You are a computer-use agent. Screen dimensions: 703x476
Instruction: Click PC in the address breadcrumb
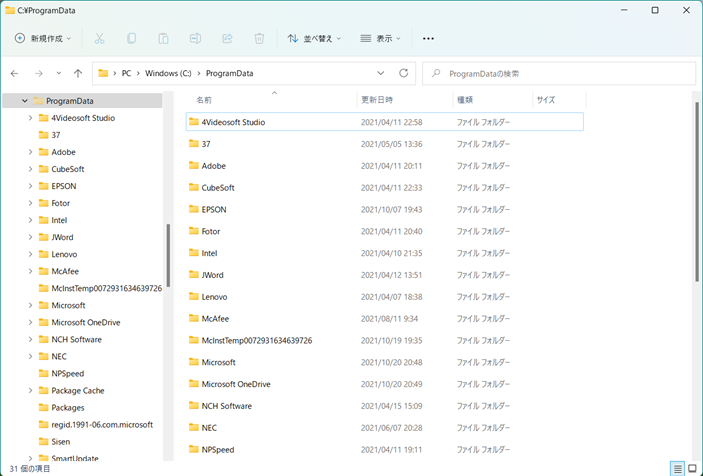126,73
